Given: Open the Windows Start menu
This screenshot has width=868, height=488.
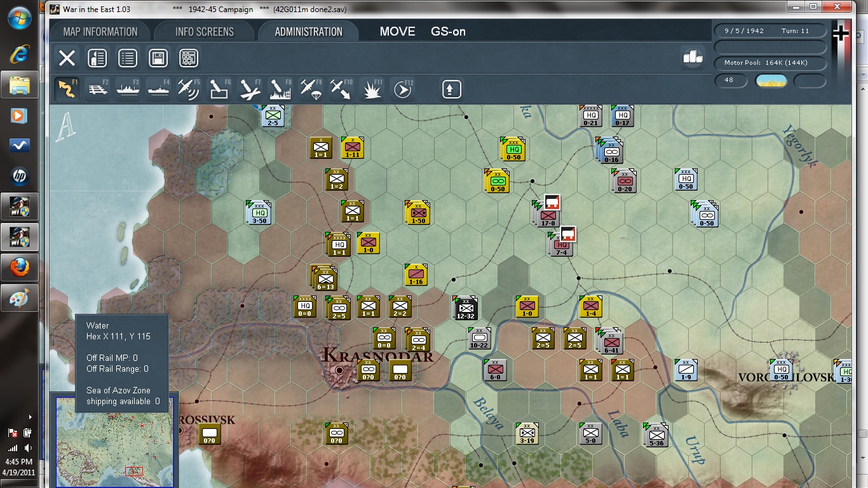Looking at the screenshot, I should click(x=20, y=18).
